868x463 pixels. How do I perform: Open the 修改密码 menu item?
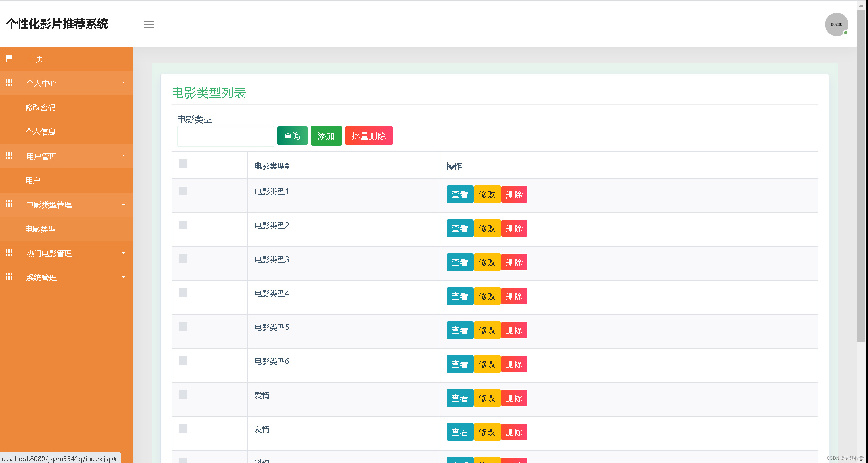click(40, 107)
